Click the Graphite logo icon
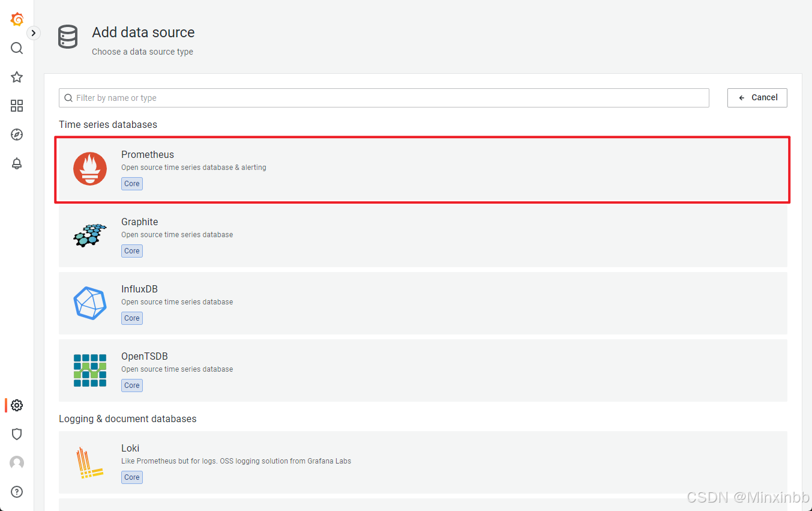The height and width of the screenshot is (511, 812). [90, 236]
